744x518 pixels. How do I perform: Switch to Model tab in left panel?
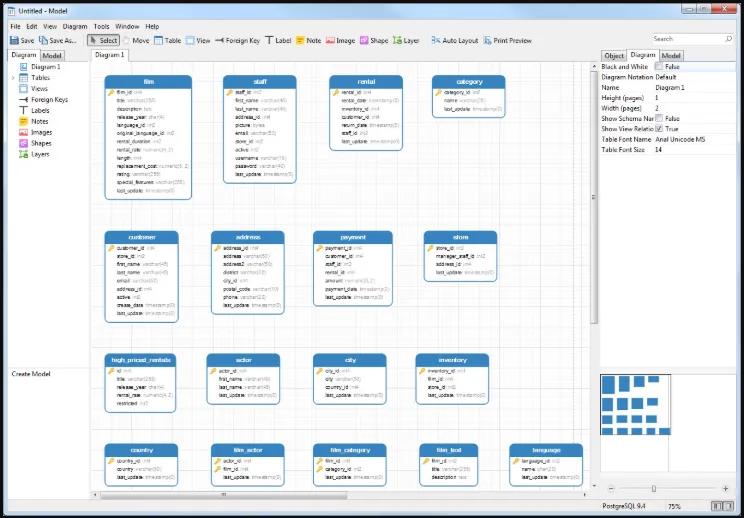coord(52,56)
